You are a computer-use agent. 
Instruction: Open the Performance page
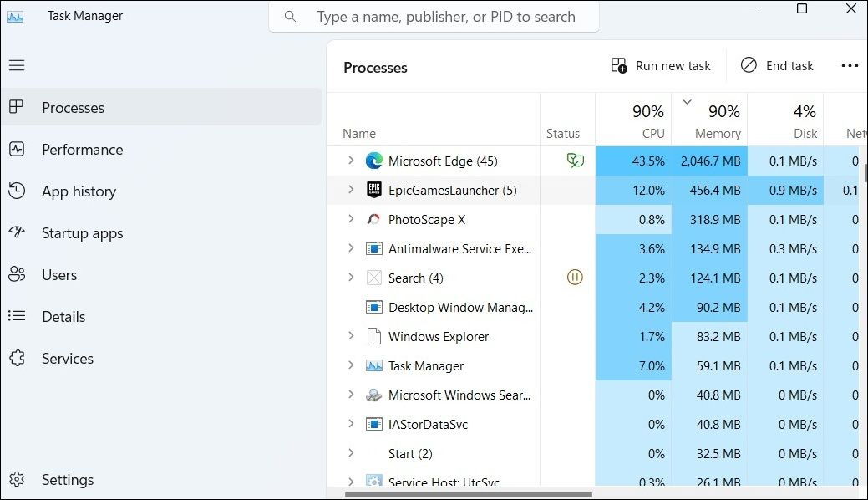pyautogui.click(x=82, y=150)
